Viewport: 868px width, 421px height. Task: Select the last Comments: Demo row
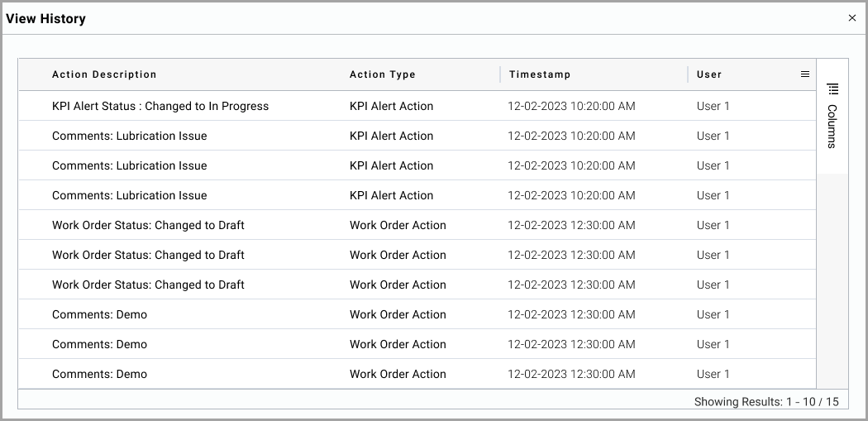pos(417,374)
